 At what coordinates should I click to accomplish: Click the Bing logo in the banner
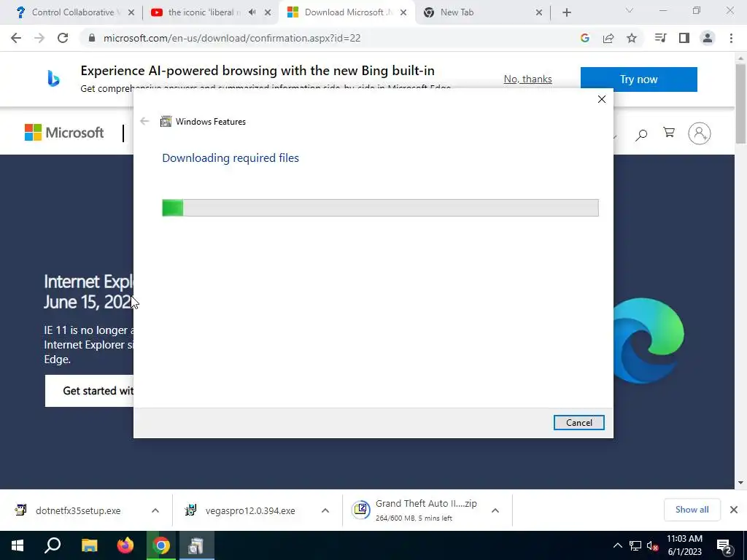point(53,79)
